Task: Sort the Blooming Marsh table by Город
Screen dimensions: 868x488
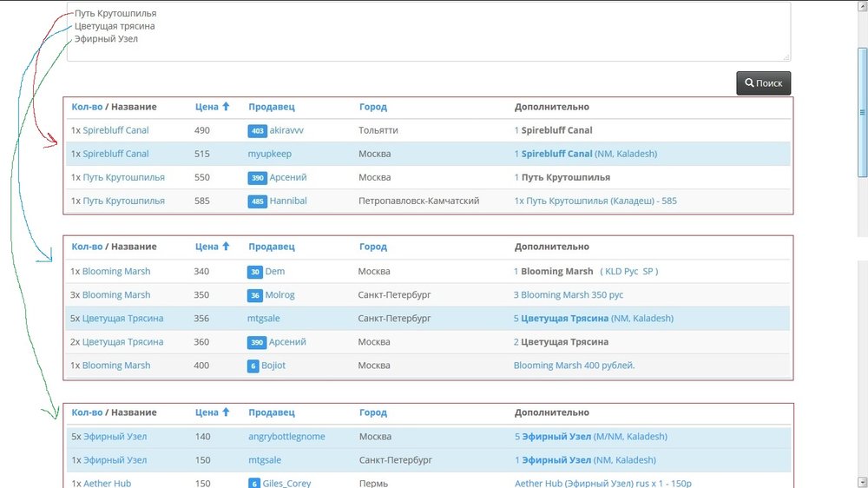Action: tap(372, 247)
